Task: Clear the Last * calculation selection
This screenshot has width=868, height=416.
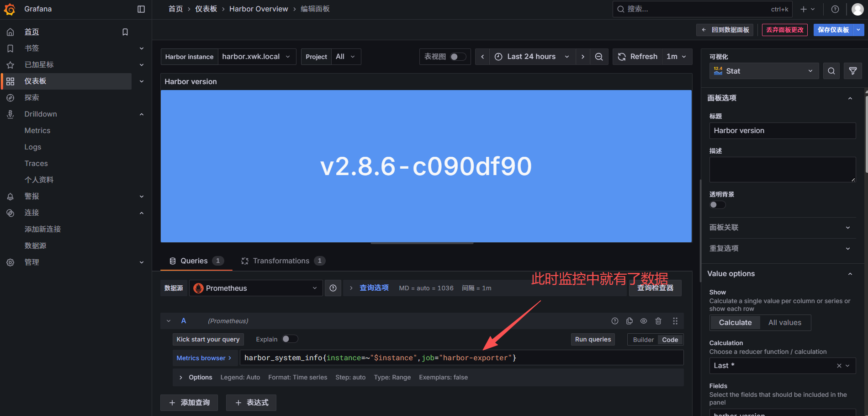Action: click(x=839, y=366)
